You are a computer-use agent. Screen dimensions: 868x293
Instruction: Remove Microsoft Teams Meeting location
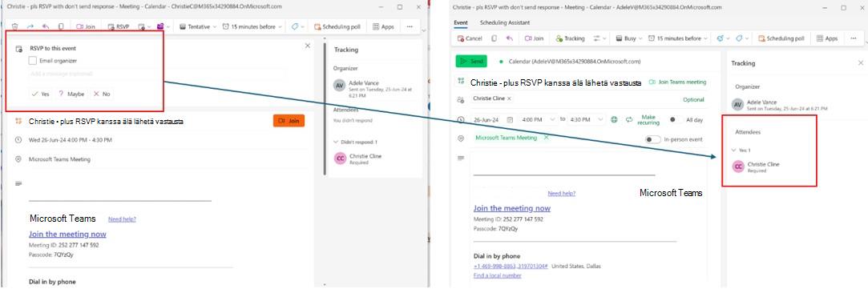point(546,138)
